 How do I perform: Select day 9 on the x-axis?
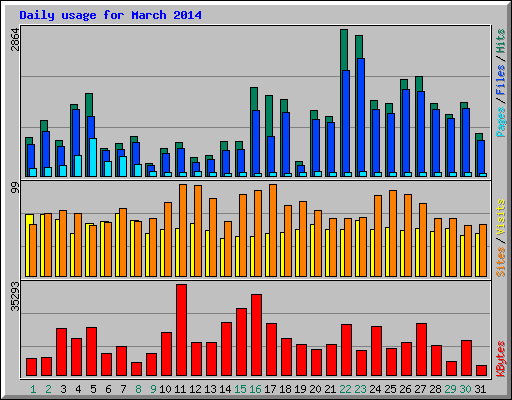[153, 389]
